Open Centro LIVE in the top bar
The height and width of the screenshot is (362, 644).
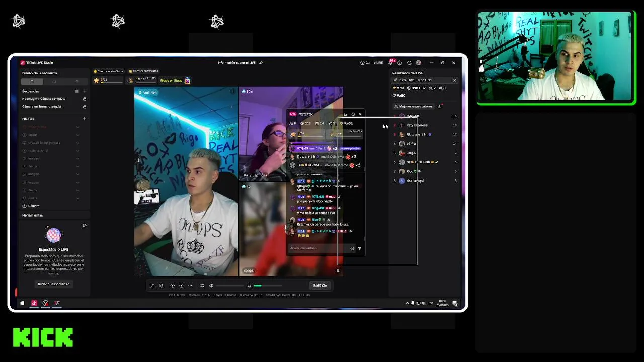[x=371, y=63]
